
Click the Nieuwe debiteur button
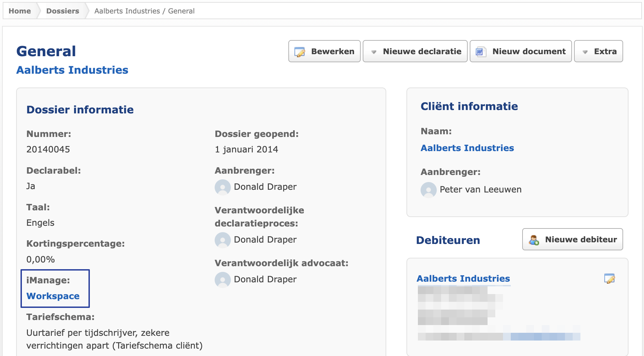point(572,239)
